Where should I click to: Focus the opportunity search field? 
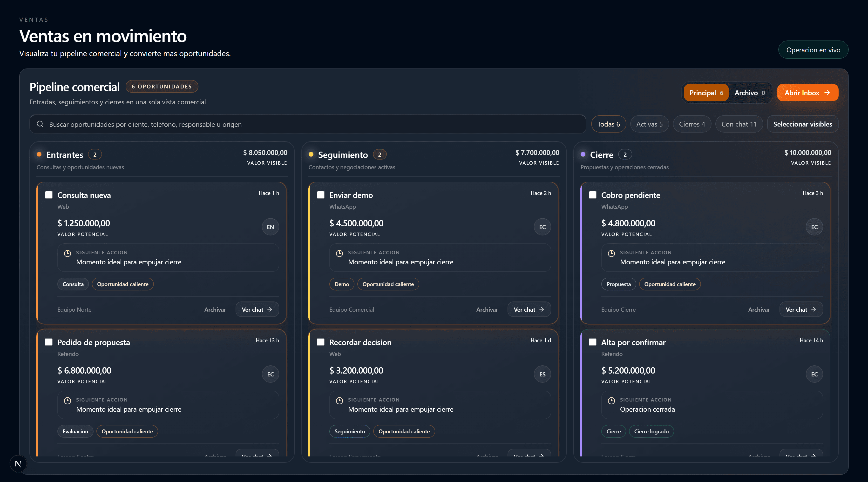(x=308, y=124)
